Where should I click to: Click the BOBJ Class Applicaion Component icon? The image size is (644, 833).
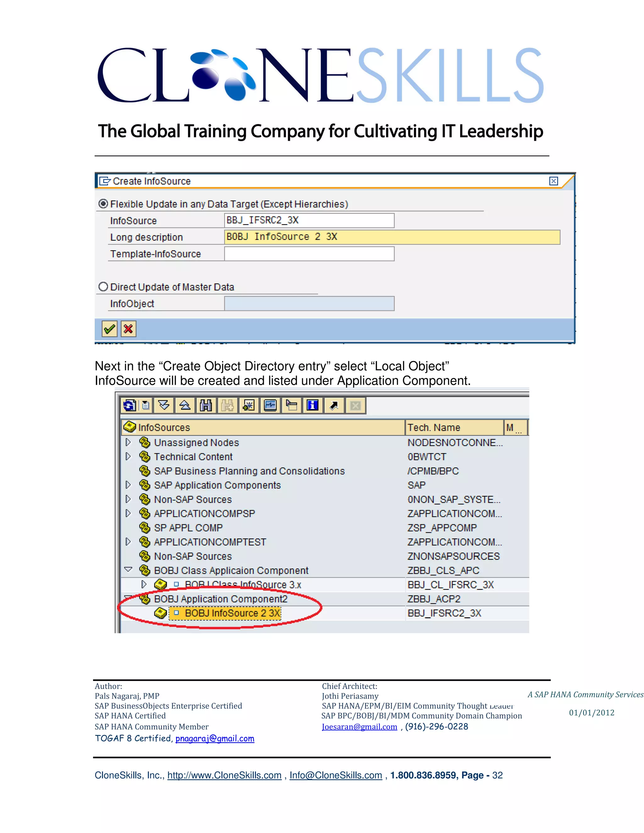145,570
